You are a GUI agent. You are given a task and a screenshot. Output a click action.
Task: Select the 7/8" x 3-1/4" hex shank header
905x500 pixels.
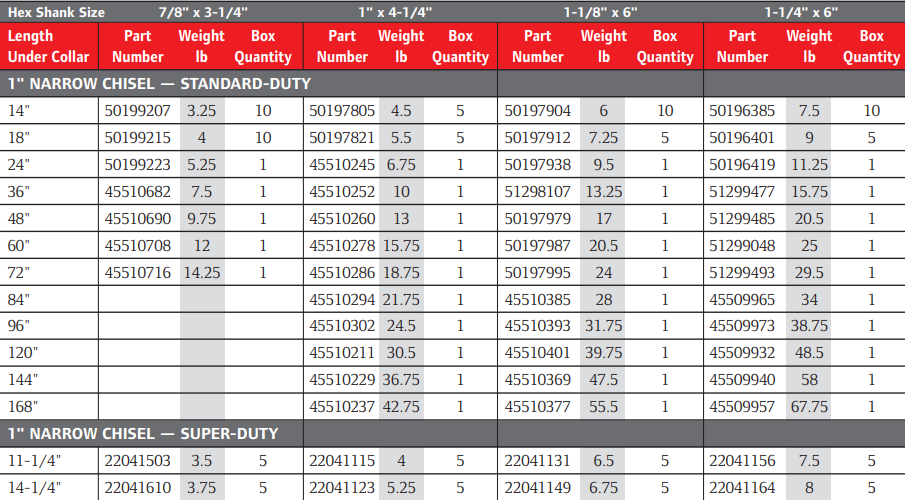coord(199,12)
